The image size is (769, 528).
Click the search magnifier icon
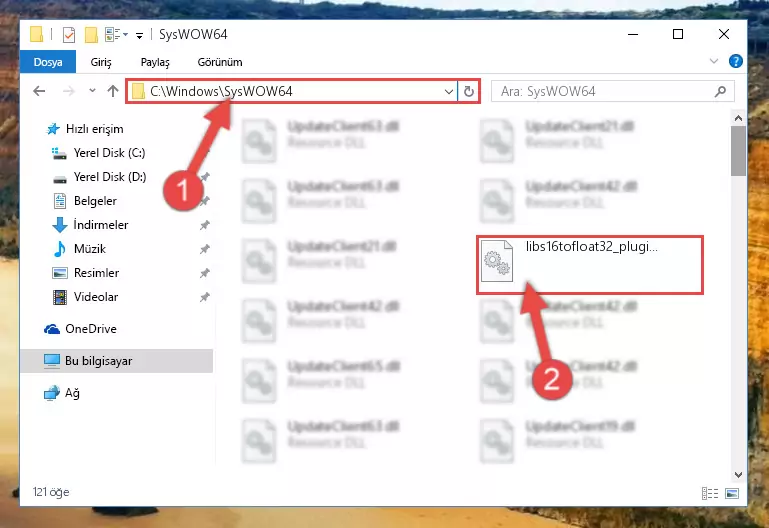click(x=720, y=91)
